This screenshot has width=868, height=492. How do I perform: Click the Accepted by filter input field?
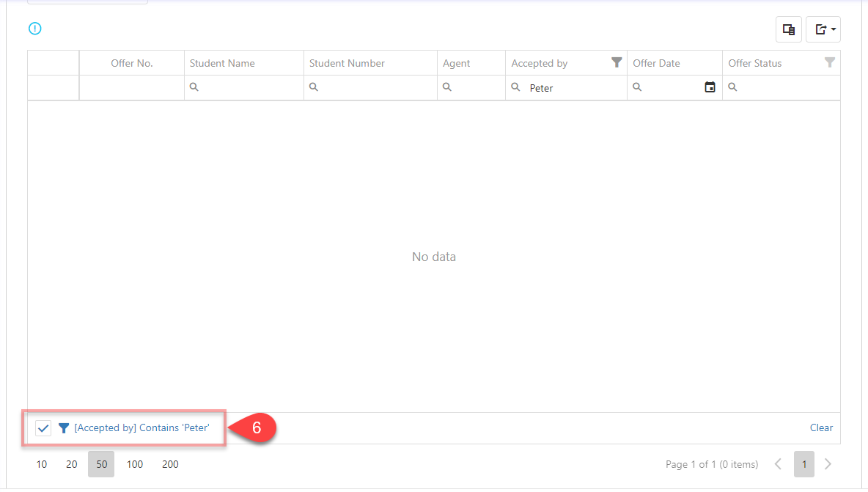click(x=572, y=88)
